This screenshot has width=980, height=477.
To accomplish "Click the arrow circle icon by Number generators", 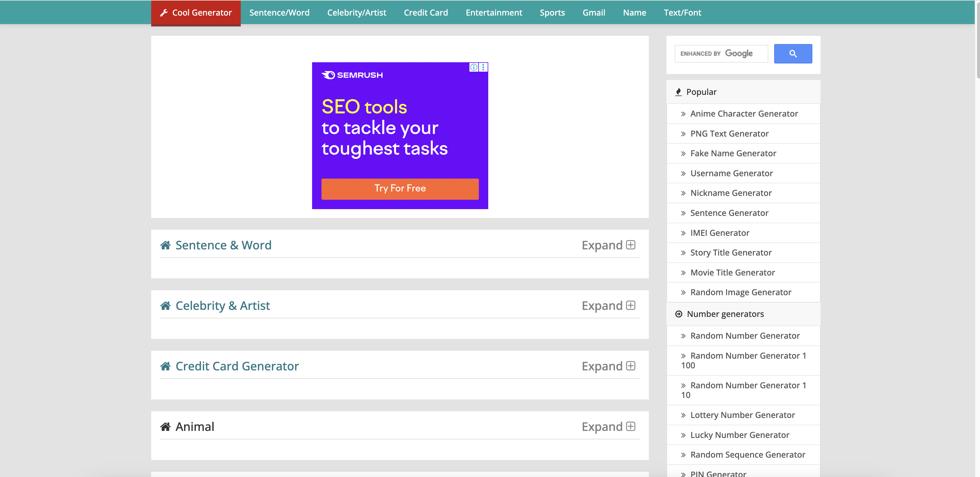I will point(679,314).
